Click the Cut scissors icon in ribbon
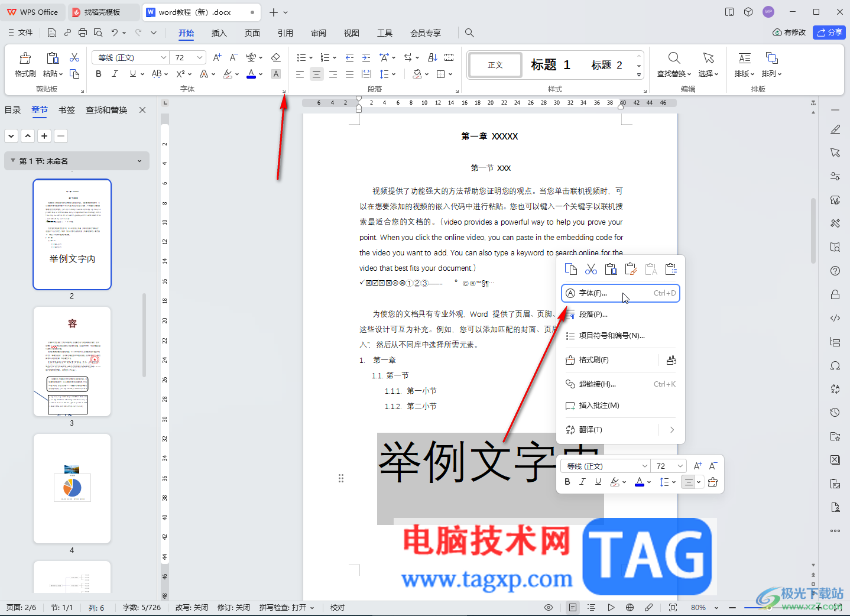The height and width of the screenshot is (616, 850). 74,57
